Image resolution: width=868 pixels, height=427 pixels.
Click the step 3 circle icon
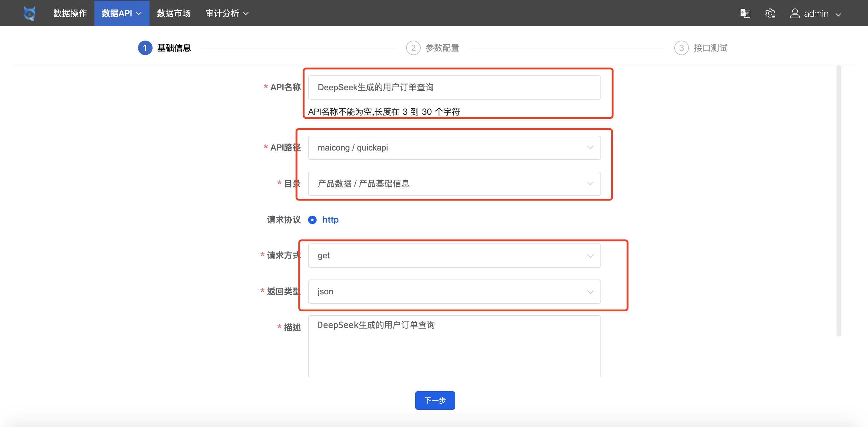(681, 48)
